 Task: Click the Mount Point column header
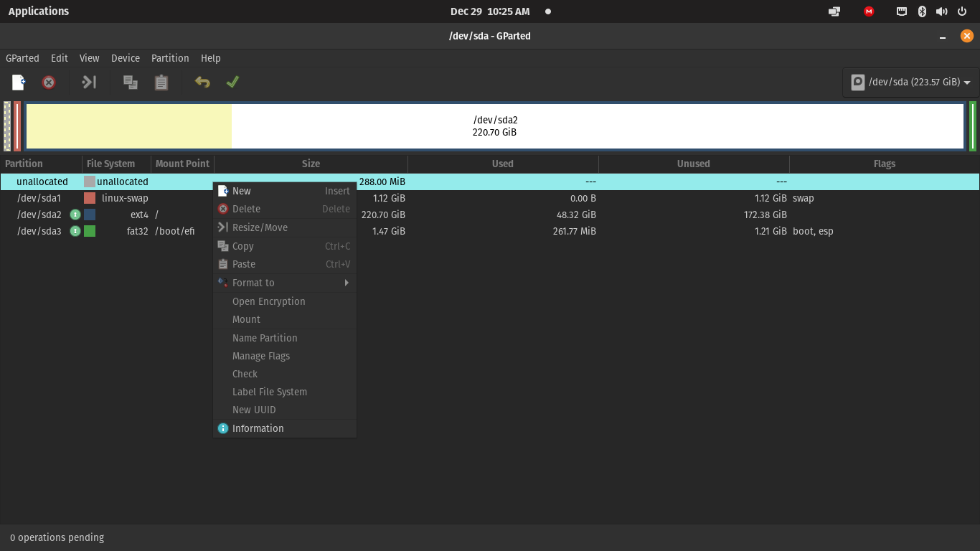click(x=182, y=164)
